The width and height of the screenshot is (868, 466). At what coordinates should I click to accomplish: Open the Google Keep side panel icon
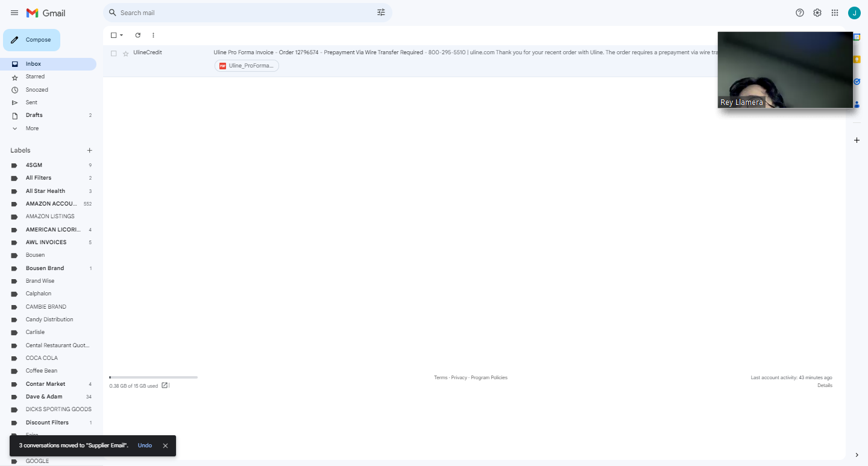coord(857,59)
